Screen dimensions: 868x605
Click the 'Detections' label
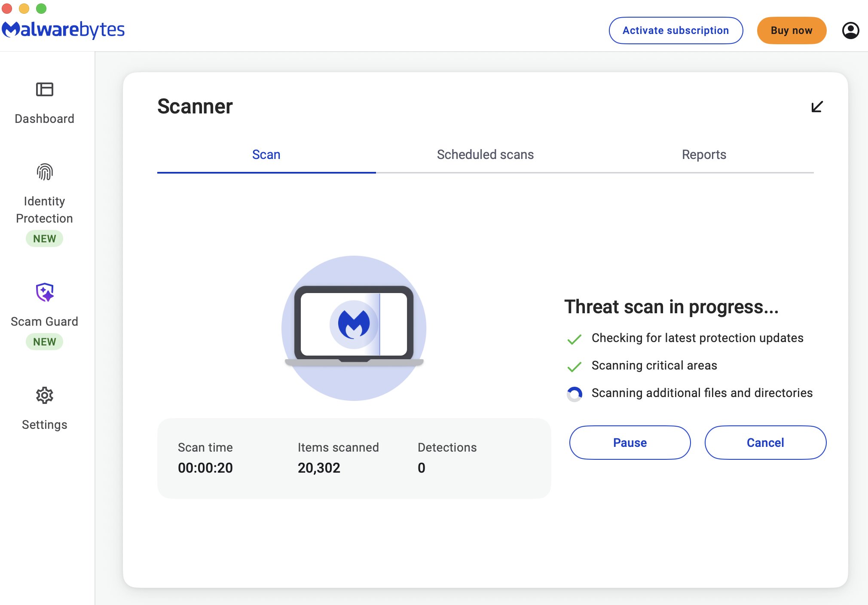tap(447, 447)
